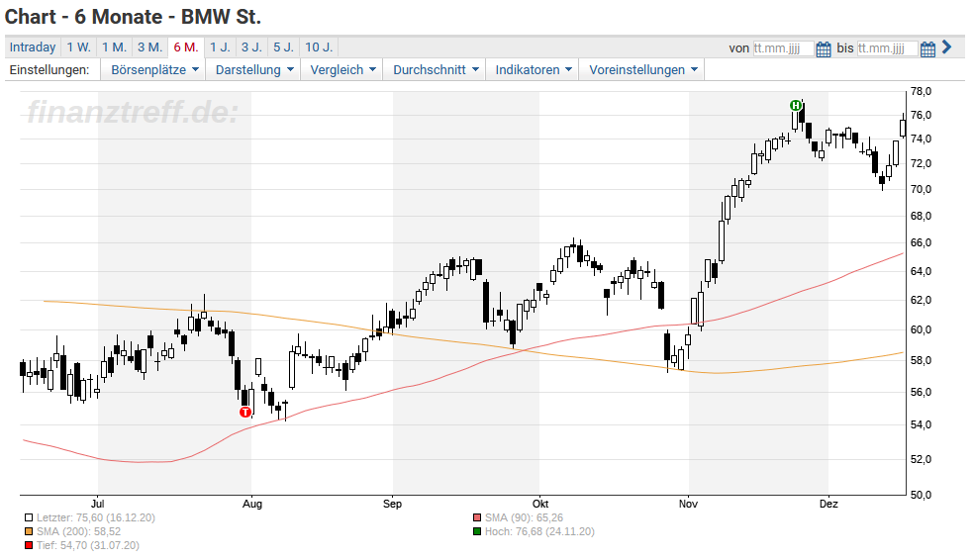Click the green H high marker on chart
This screenshot has width=974, height=560.
(796, 106)
